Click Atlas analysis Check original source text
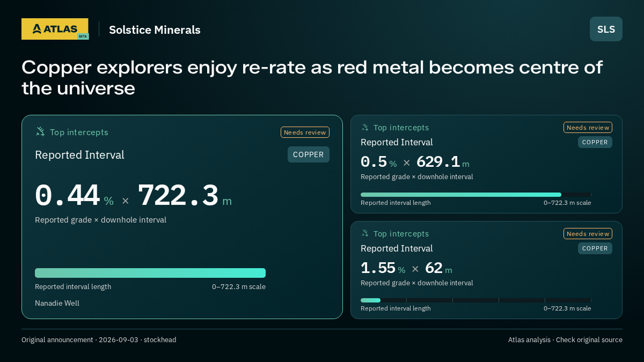 click(565, 340)
